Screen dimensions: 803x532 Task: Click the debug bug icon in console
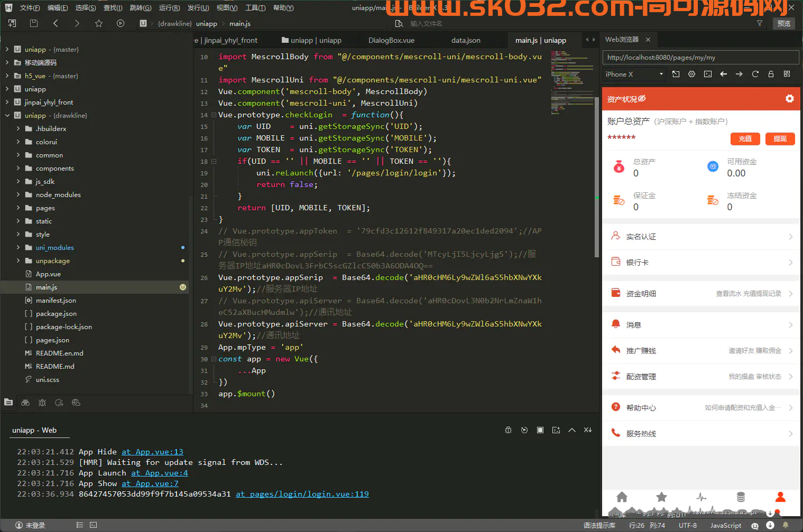[x=508, y=430]
